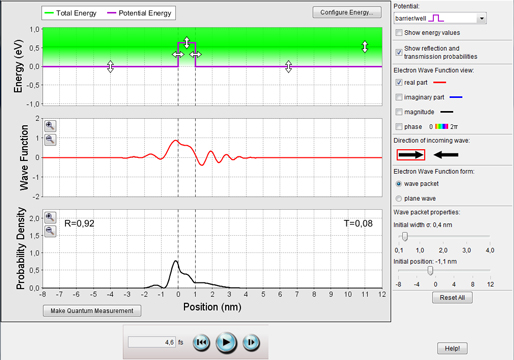Viewport: 514px width, 360px height.
Task: Zoom in on the Wave Function plot
Action: pyautogui.click(x=50, y=126)
